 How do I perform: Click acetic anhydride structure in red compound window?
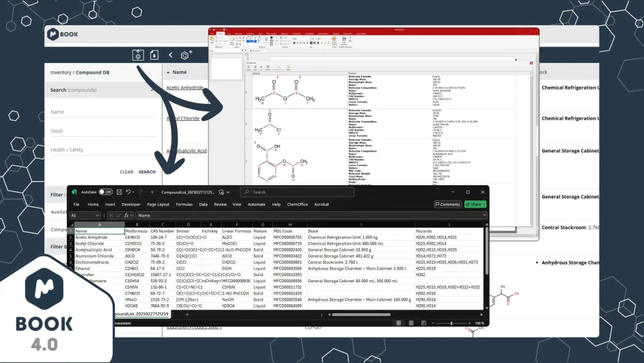(285, 91)
